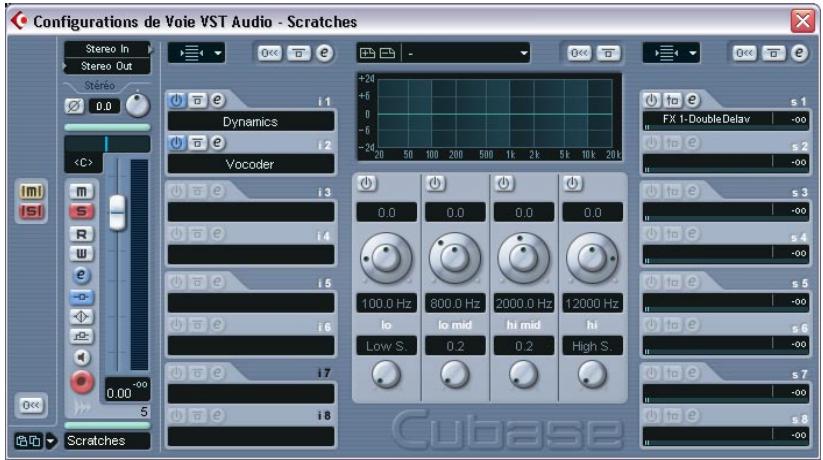Click the 'High S.' filter type field
Screen dimensions: 823x460
(x=592, y=346)
